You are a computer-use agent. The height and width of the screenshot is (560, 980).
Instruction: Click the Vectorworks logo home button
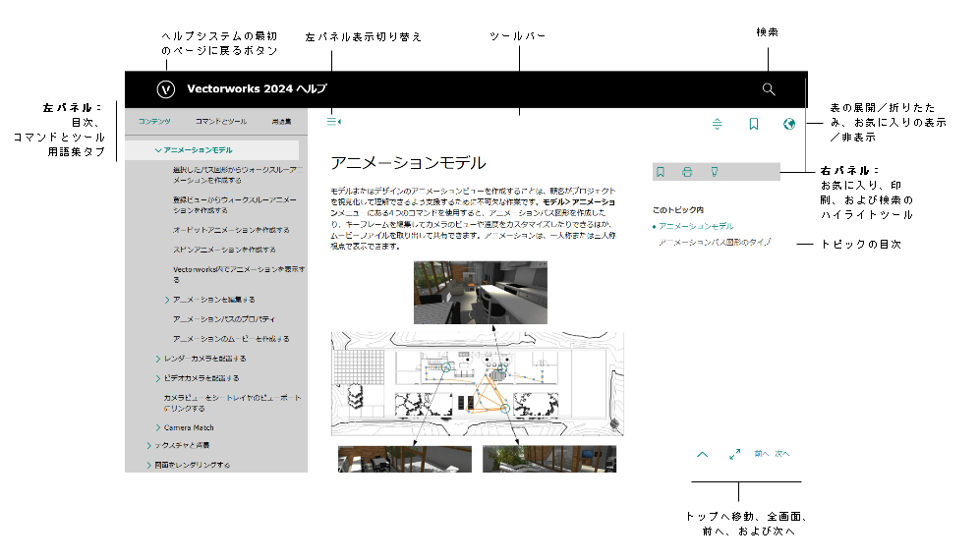[x=165, y=89]
